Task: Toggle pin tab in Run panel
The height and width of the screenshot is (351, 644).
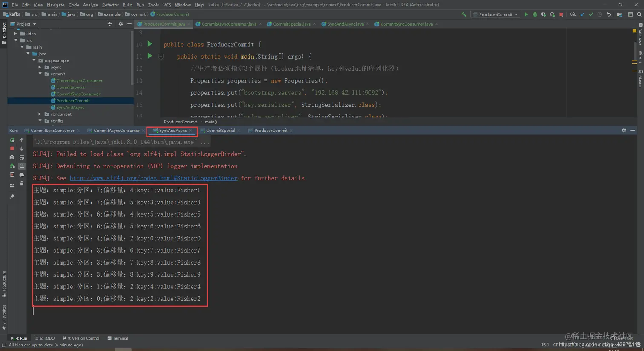Action: tap(12, 197)
